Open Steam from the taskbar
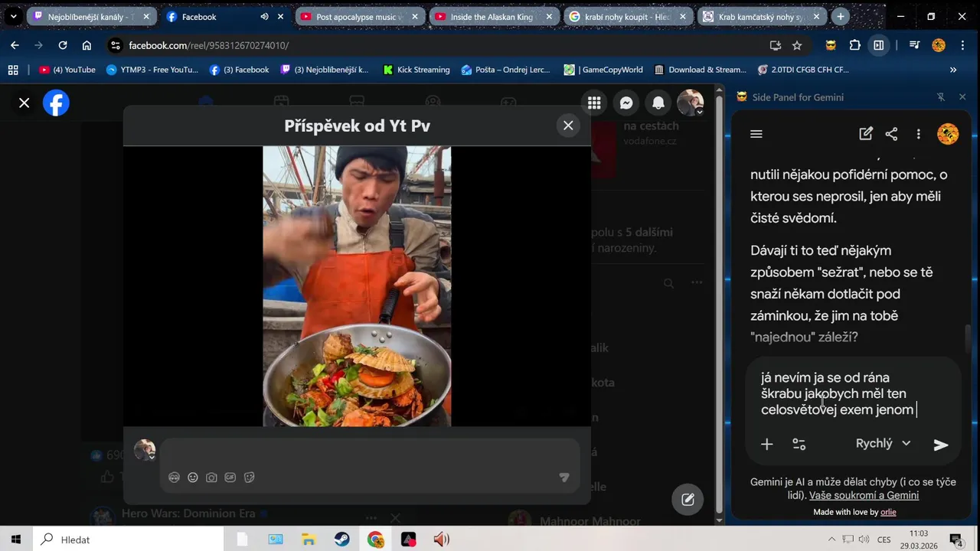This screenshot has height=551, width=980. [342, 540]
